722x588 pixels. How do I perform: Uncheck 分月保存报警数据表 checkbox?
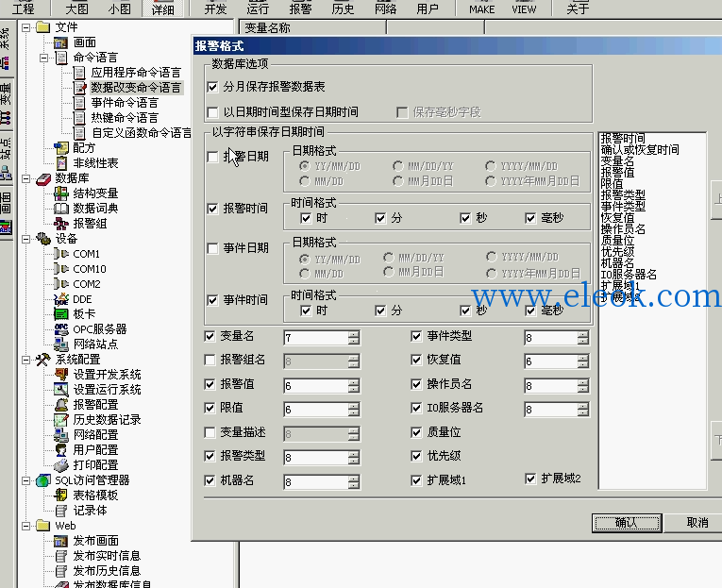pos(212,87)
